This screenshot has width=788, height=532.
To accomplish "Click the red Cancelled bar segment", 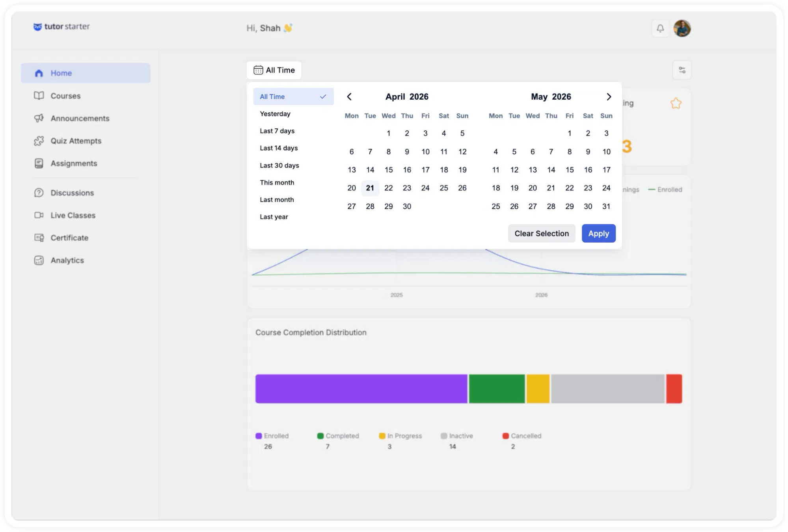I will (x=674, y=389).
